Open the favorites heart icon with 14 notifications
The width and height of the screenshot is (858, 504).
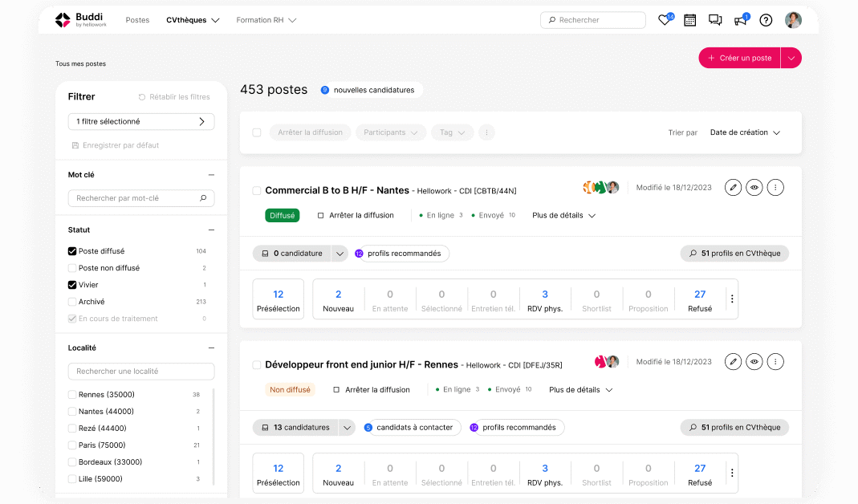[x=665, y=20]
